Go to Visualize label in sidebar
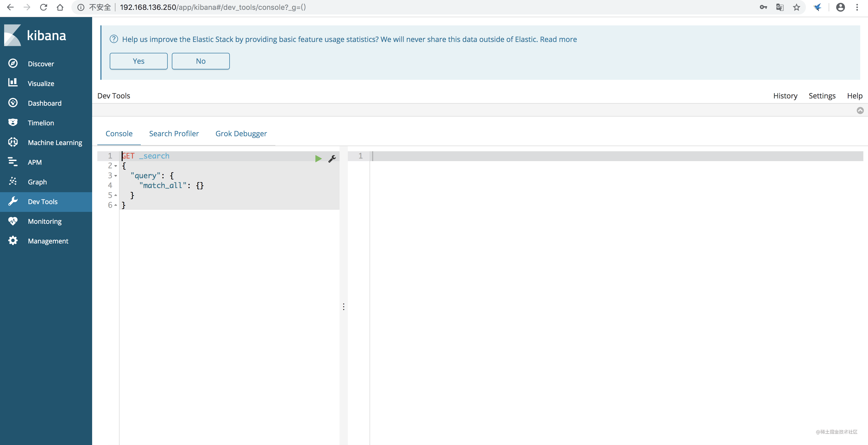 click(41, 83)
